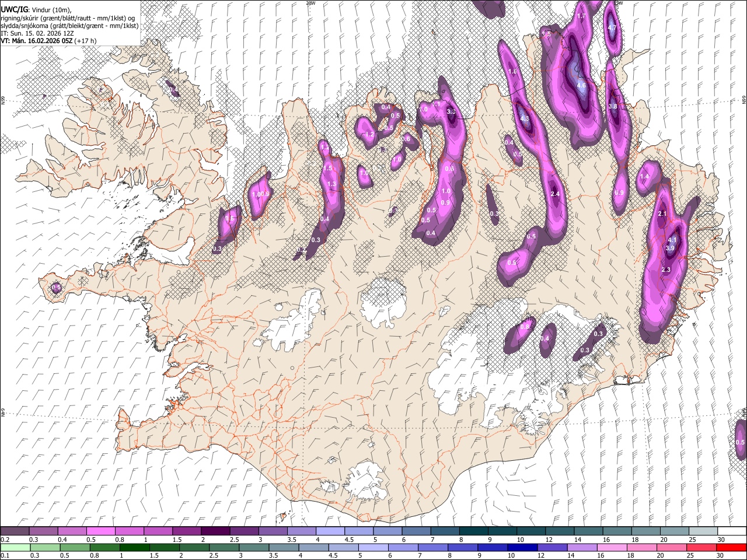Click the 4.1 value in the eastern snow band
Viewport: 747px width, 560px height.
point(672,240)
